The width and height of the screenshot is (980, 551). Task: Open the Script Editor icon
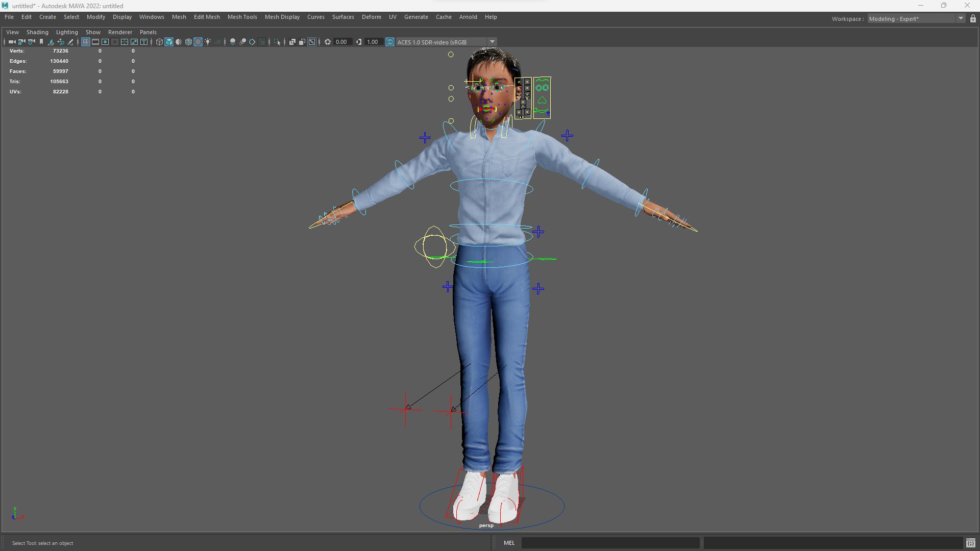tap(970, 543)
